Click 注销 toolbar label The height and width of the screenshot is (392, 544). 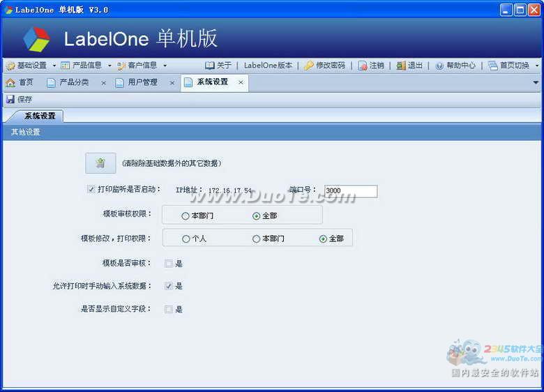tap(377, 66)
